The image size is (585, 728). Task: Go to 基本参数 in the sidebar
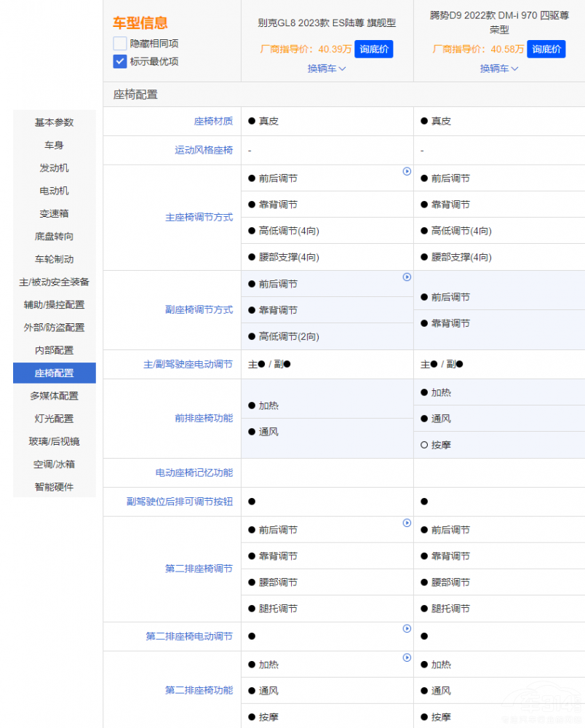click(x=55, y=122)
